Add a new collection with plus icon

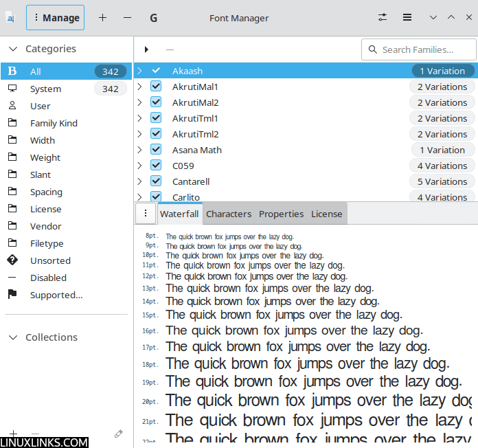click(14, 433)
